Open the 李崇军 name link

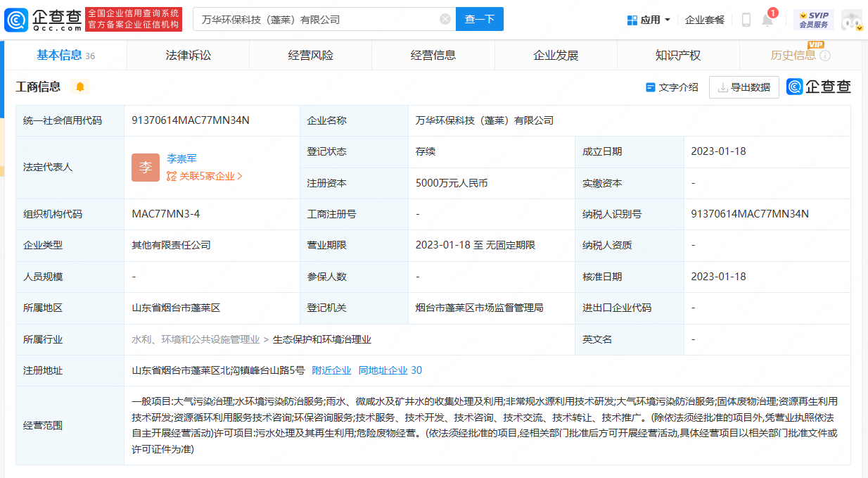(x=181, y=159)
